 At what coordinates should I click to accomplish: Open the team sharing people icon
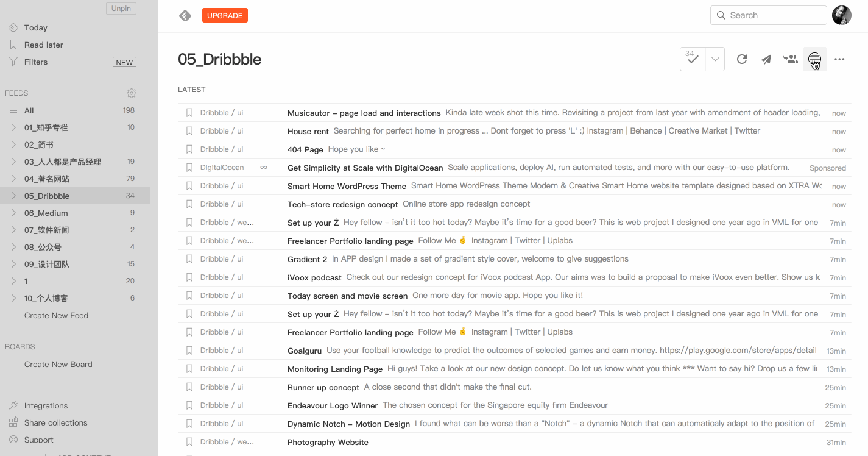pos(791,59)
